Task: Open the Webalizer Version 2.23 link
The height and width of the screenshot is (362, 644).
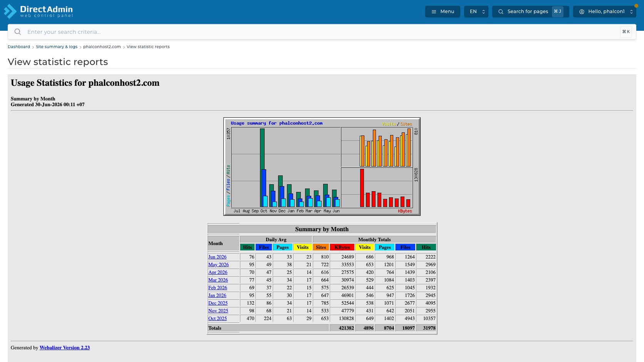Action: point(65,348)
